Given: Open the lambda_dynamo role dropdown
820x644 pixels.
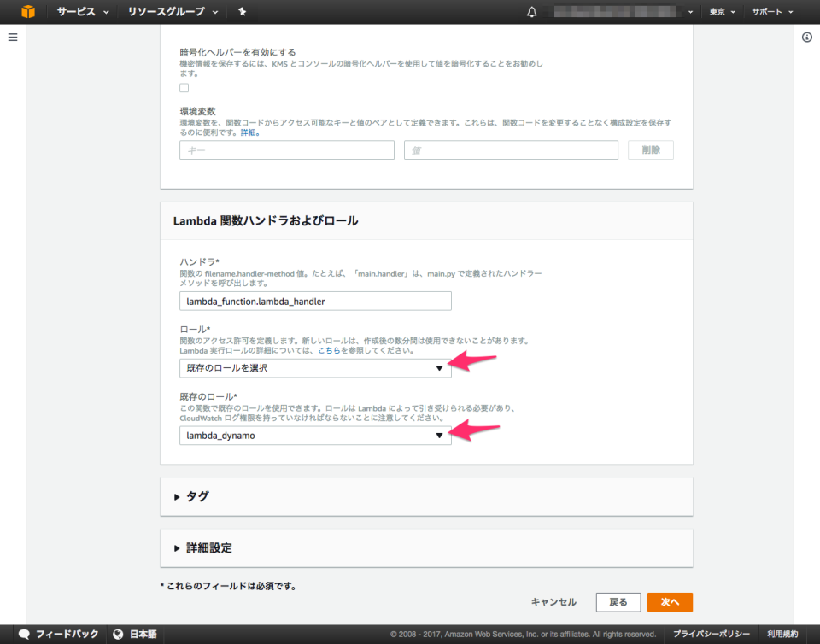Looking at the screenshot, I should [314, 435].
